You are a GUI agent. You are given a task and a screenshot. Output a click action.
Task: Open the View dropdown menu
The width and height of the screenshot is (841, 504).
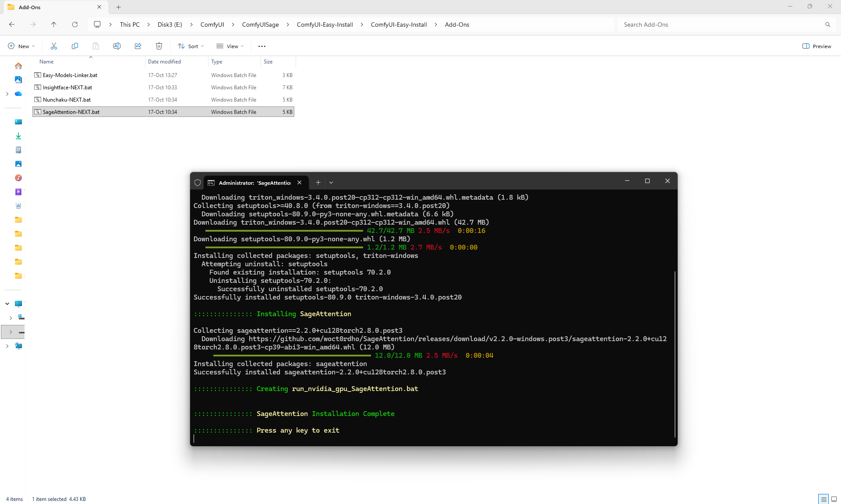(x=230, y=46)
